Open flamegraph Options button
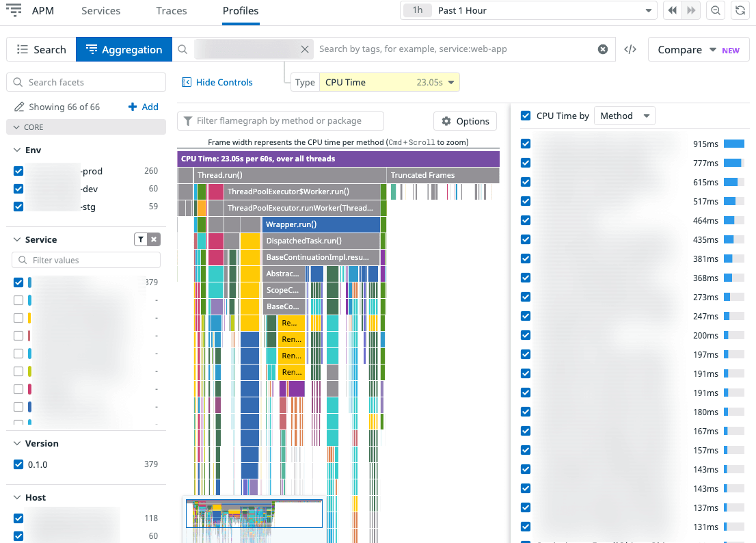The height and width of the screenshot is (543, 756). (465, 121)
